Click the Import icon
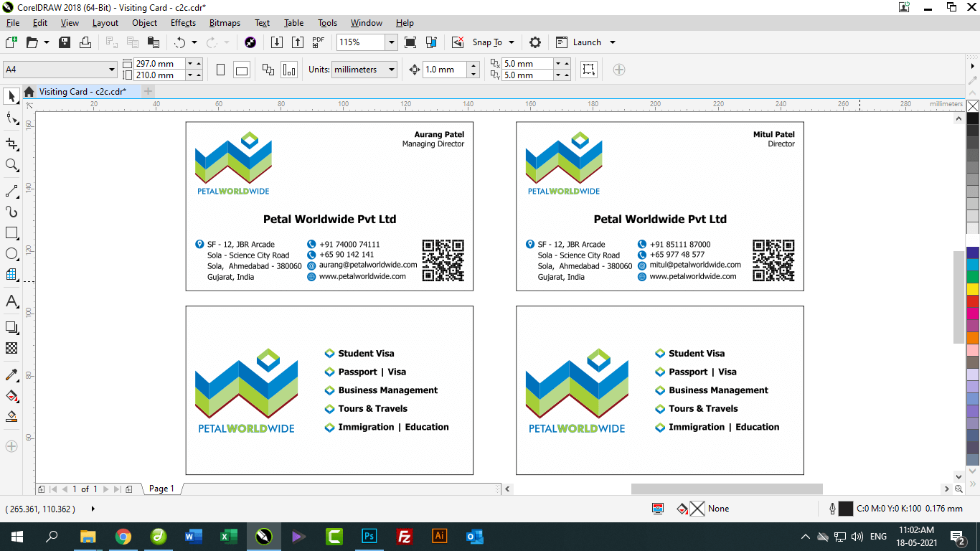 tap(277, 42)
